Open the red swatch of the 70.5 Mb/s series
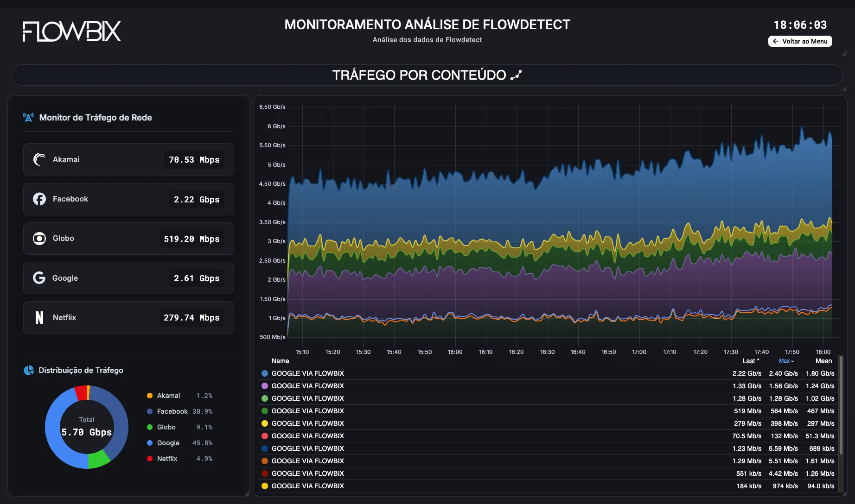The image size is (855, 504). (x=265, y=436)
